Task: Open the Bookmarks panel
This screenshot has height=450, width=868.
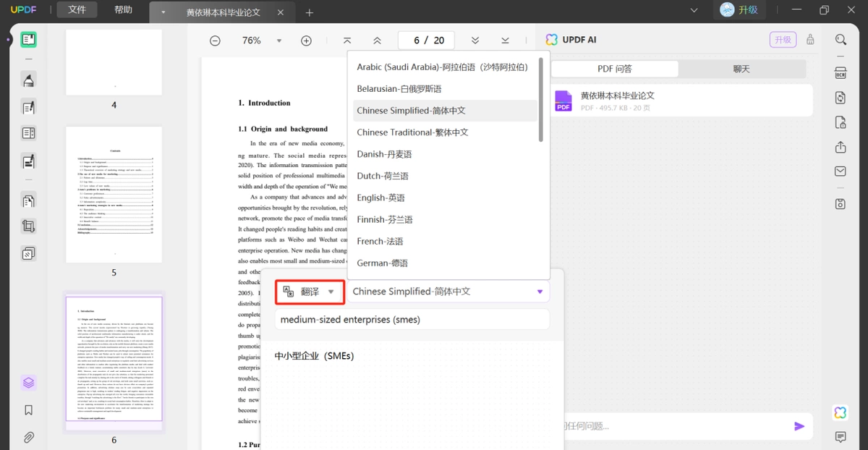Action: pos(29,410)
